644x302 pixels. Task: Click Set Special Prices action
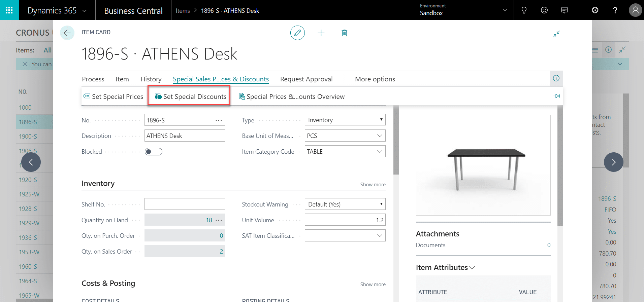pyautogui.click(x=113, y=97)
